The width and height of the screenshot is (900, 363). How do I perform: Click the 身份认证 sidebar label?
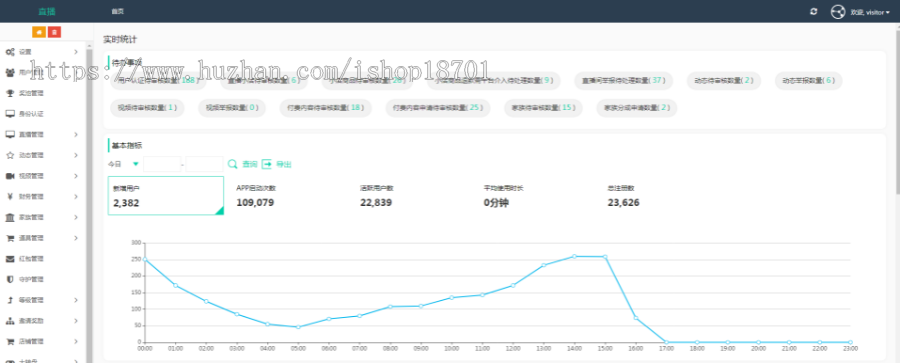[31, 114]
